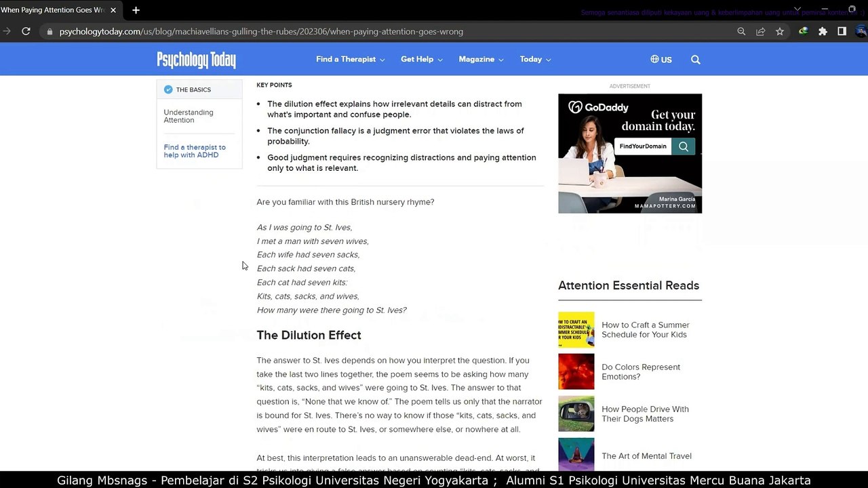Expand the Magazine menu

point(481,60)
